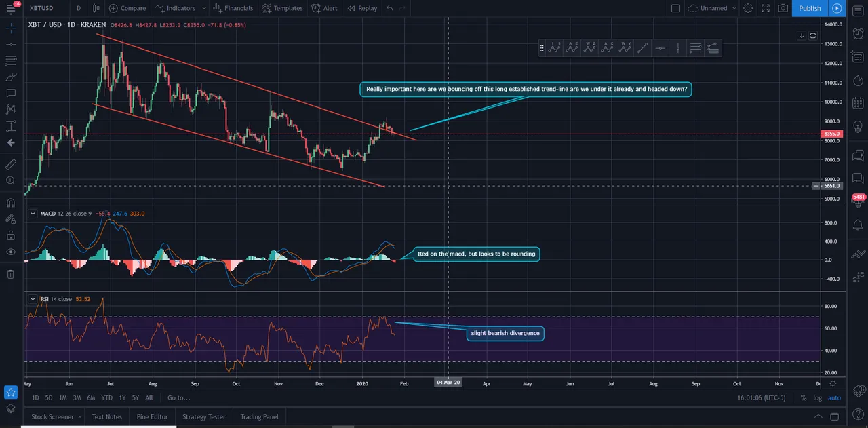Pick the vertical line from favorites toolbar

click(x=677, y=47)
